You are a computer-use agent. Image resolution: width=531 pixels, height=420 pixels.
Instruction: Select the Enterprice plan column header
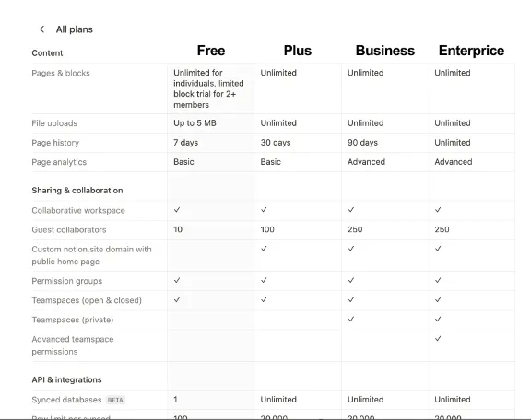471,51
